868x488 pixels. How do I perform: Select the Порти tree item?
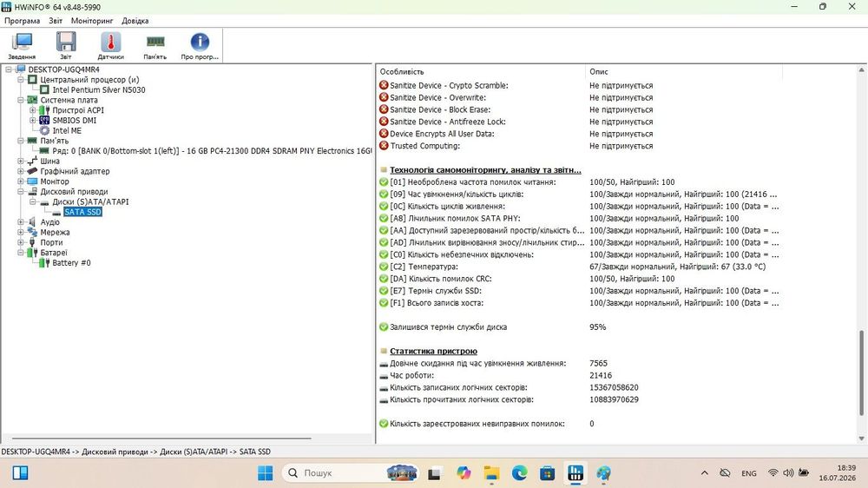51,242
